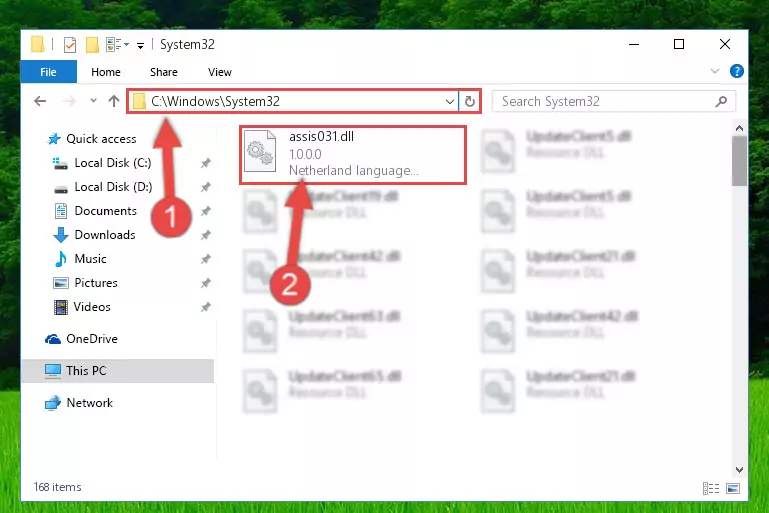The image size is (769, 513).
Task: Switch to the Home ribbon tab
Action: (x=105, y=72)
